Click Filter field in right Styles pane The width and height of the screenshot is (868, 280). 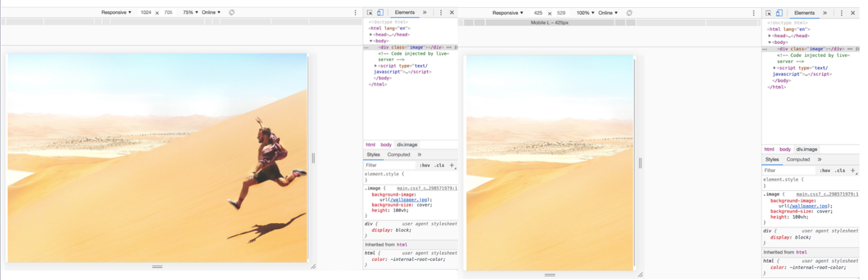tap(789, 170)
